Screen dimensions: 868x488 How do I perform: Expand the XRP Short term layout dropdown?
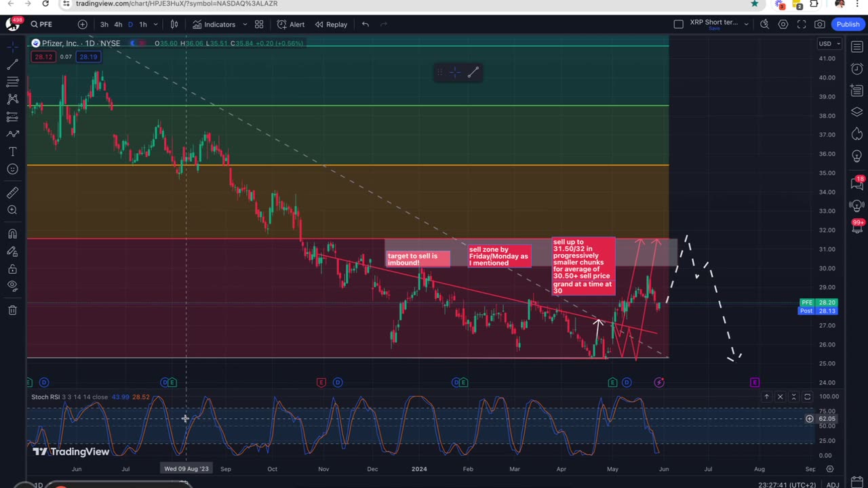click(x=746, y=24)
